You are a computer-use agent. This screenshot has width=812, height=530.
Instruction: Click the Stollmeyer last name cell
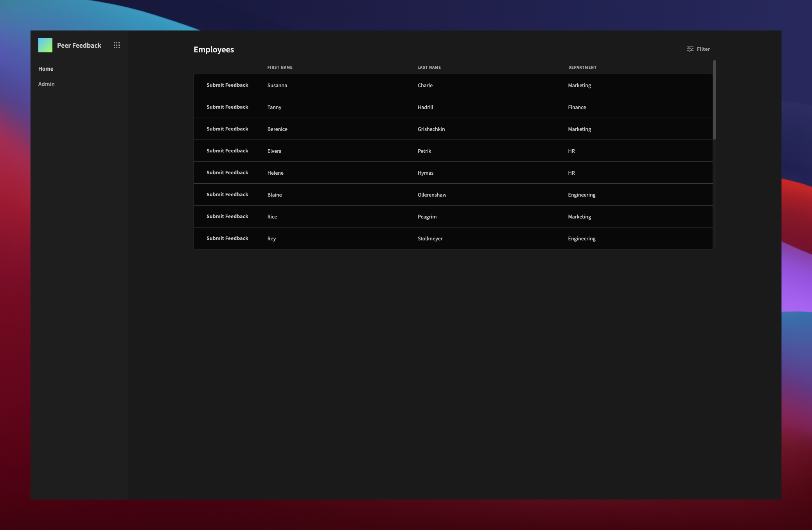click(430, 238)
